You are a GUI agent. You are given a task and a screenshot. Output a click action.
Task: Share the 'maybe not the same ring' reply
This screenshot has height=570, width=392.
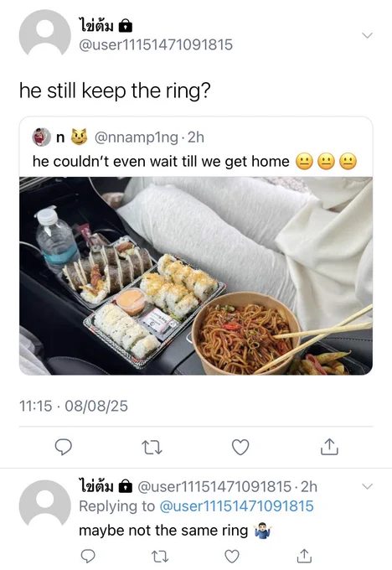coord(304,556)
